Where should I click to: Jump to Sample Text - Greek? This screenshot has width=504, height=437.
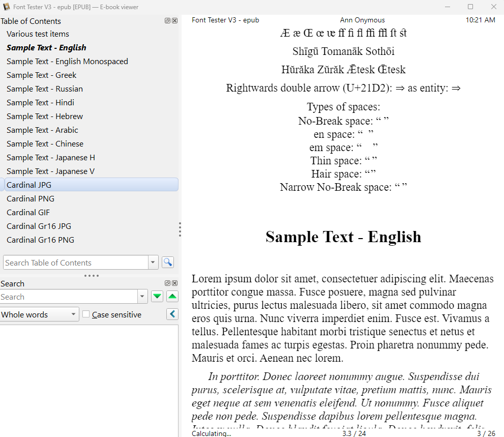coord(42,75)
